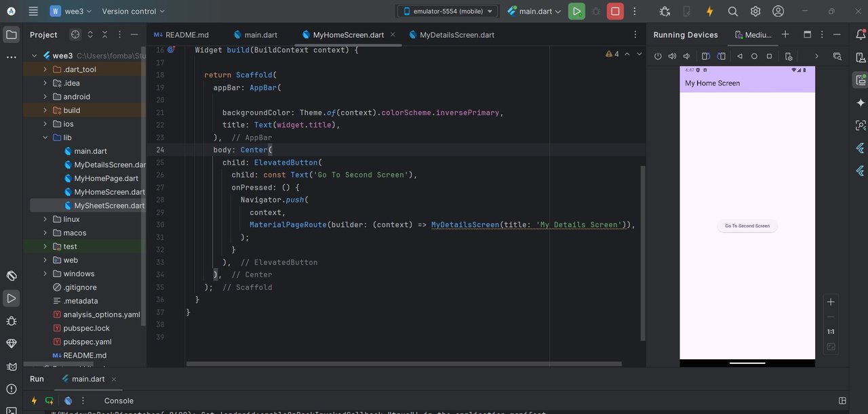Open the user account profile icon

(x=778, y=11)
